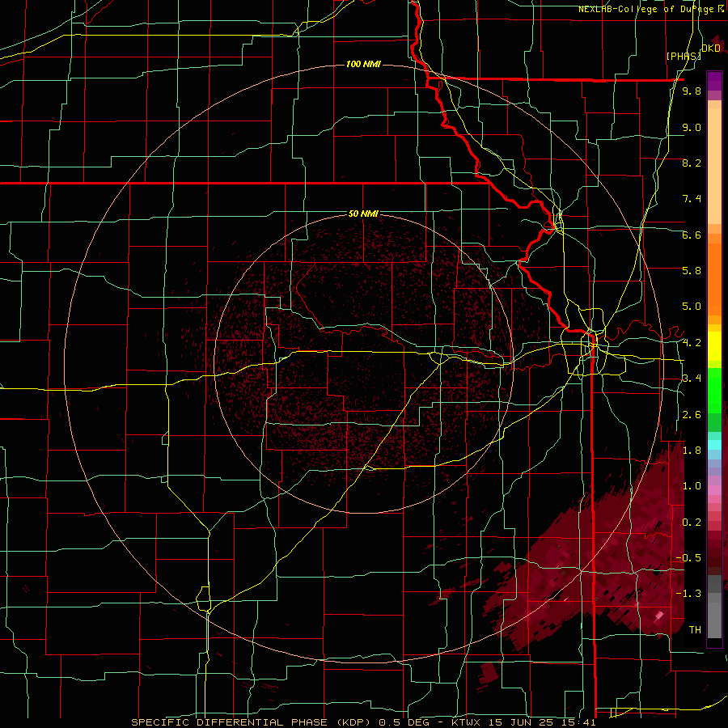Click the 1.8 value on the color scale

692,451
